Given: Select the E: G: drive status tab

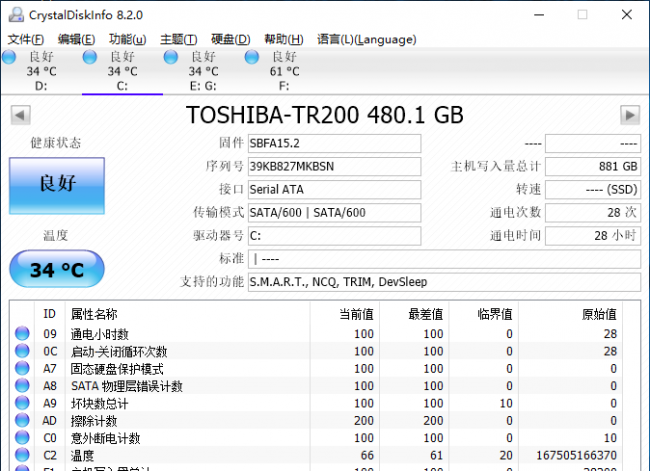Looking at the screenshot, I should [203, 71].
